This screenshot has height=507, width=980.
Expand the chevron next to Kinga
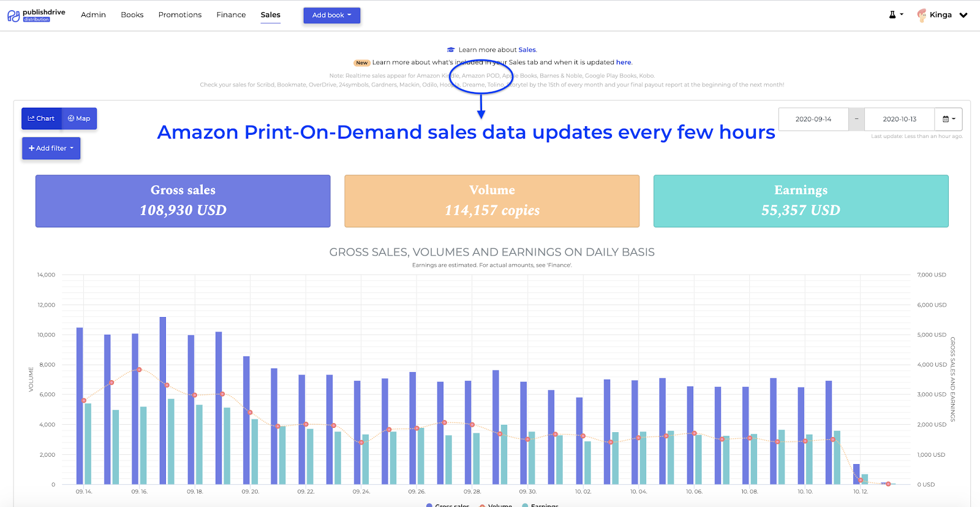[963, 15]
